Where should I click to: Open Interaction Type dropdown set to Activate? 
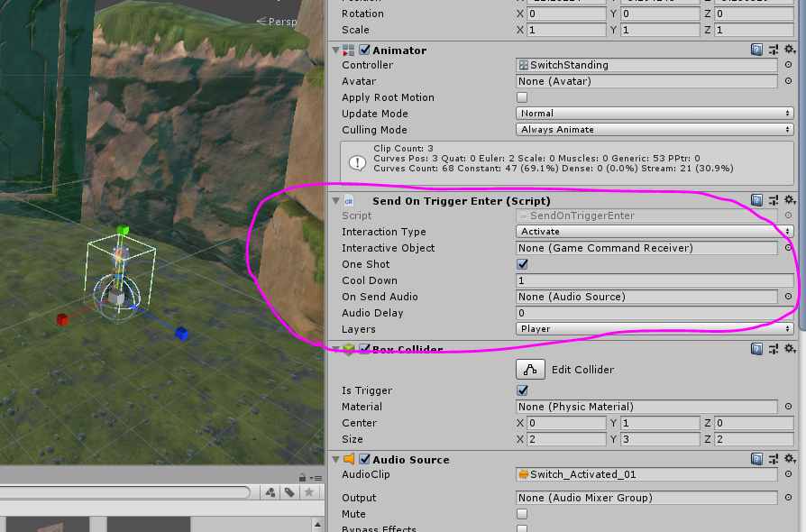(655, 232)
